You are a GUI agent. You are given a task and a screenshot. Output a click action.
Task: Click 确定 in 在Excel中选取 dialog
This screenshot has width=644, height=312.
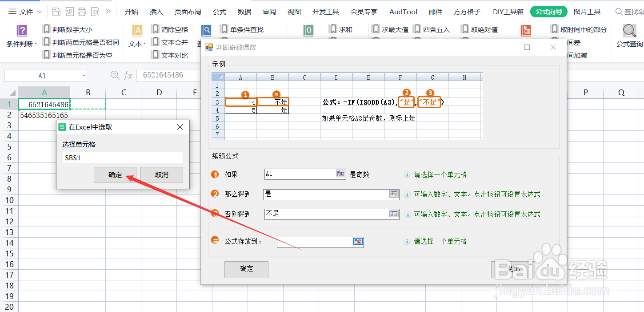pos(115,175)
